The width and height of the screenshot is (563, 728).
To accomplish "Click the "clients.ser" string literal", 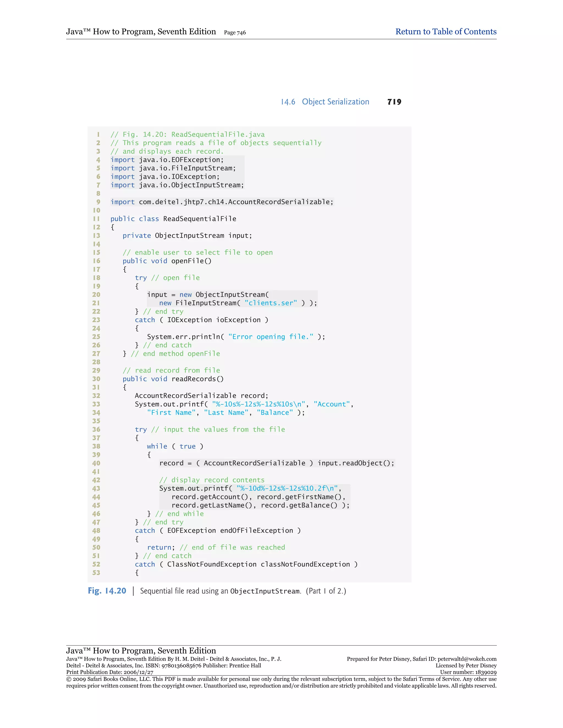I will click(271, 303).
